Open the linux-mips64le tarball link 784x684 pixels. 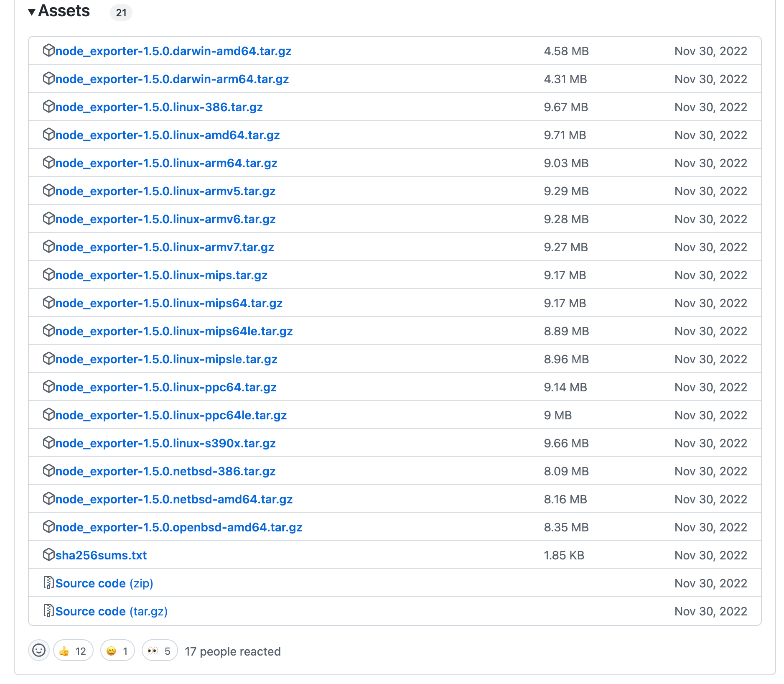pyautogui.click(x=174, y=331)
